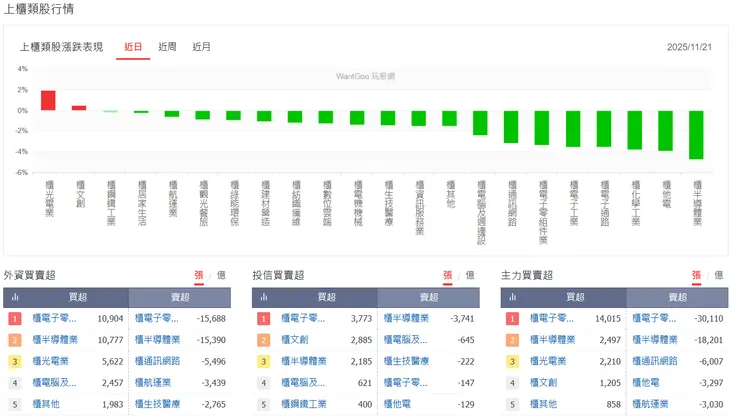This screenshot has width=740, height=419.
Task: Click bar-chart icon in 投信買賣超 table header
Action: (x=263, y=297)
